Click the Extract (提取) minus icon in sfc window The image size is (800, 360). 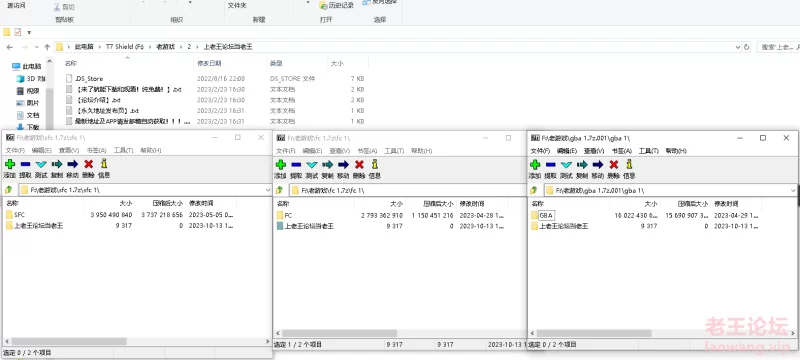[x=26, y=164]
